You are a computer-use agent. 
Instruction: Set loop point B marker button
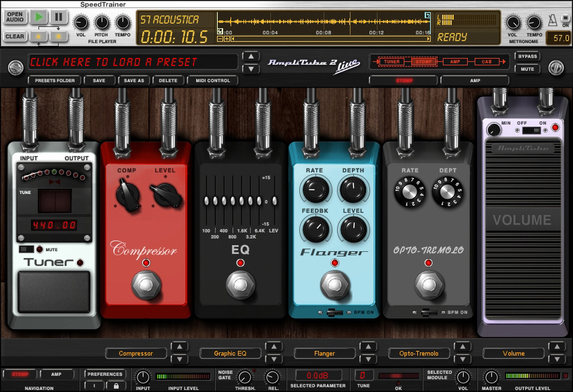[x=59, y=36]
